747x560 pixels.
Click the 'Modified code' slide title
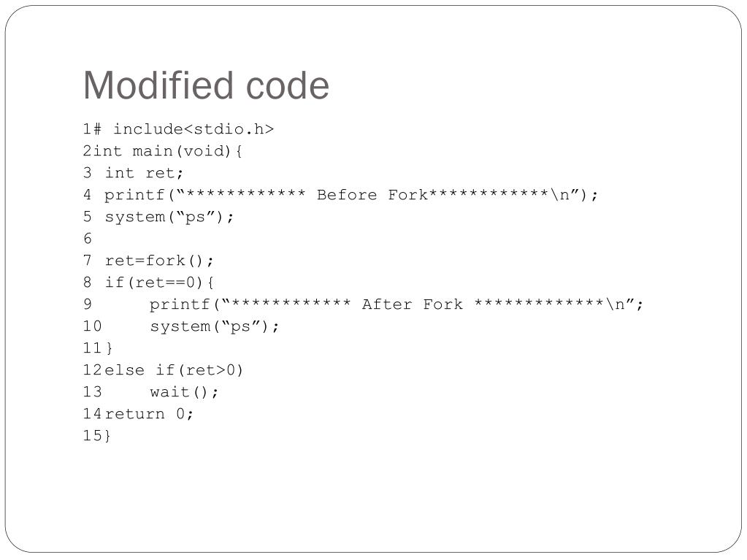pos(206,85)
